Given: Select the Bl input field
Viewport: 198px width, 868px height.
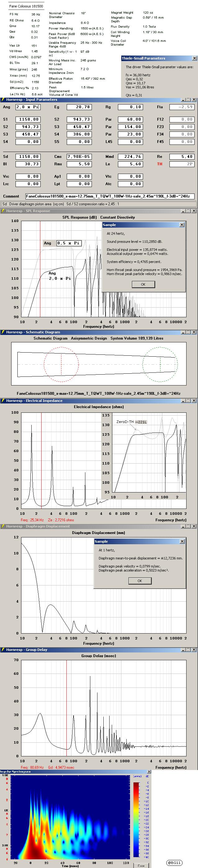Looking at the screenshot, I should [28, 164].
